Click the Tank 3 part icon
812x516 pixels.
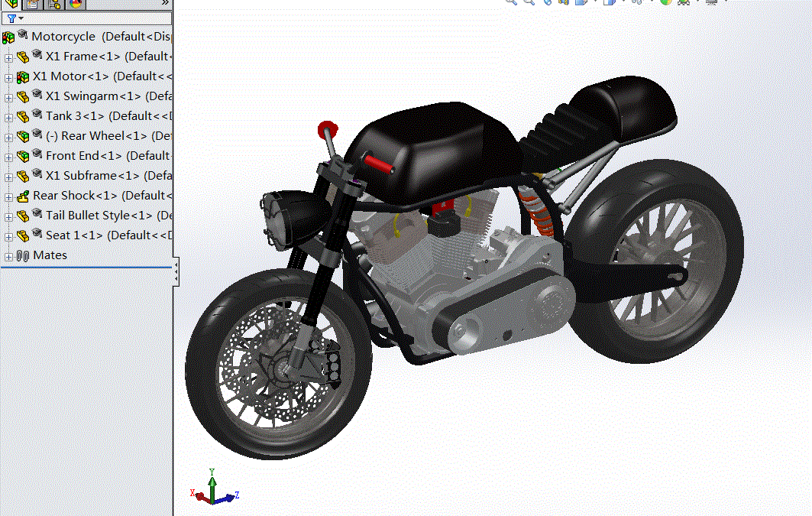[x=22, y=116]
